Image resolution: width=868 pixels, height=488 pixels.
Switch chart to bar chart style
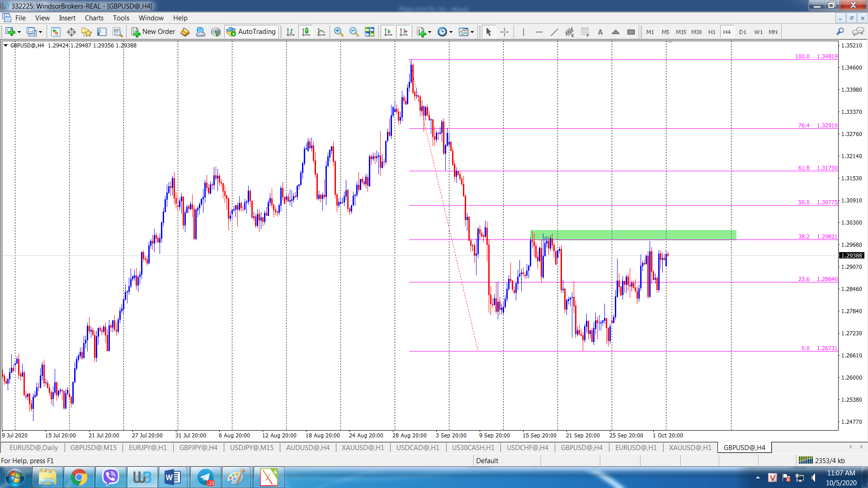click(290, 32)
